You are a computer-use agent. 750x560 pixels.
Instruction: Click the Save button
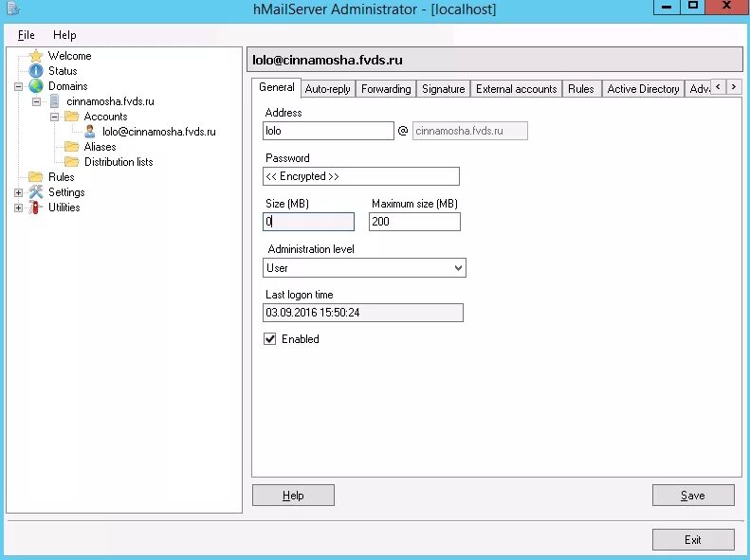[693, 495]
